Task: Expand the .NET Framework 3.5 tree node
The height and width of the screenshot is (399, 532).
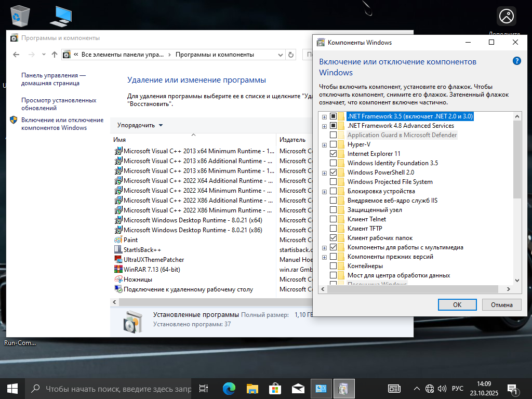Action: pyautogui.click(x=324, y=116)
